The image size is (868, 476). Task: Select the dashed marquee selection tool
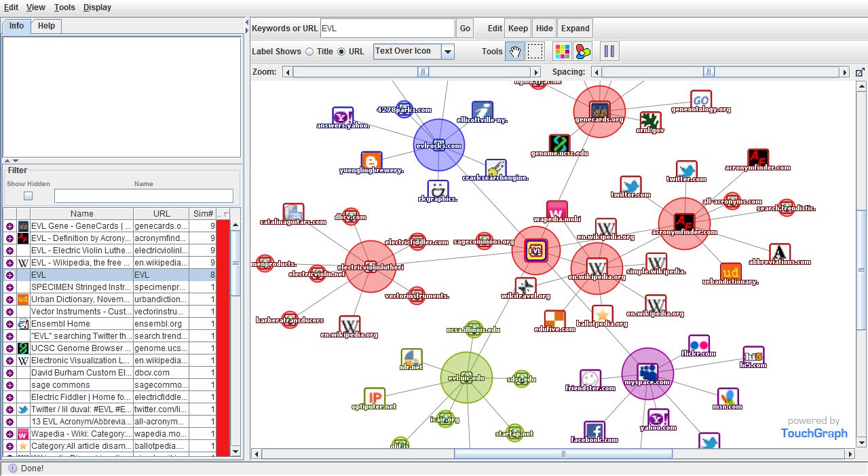tap(535, 51)
